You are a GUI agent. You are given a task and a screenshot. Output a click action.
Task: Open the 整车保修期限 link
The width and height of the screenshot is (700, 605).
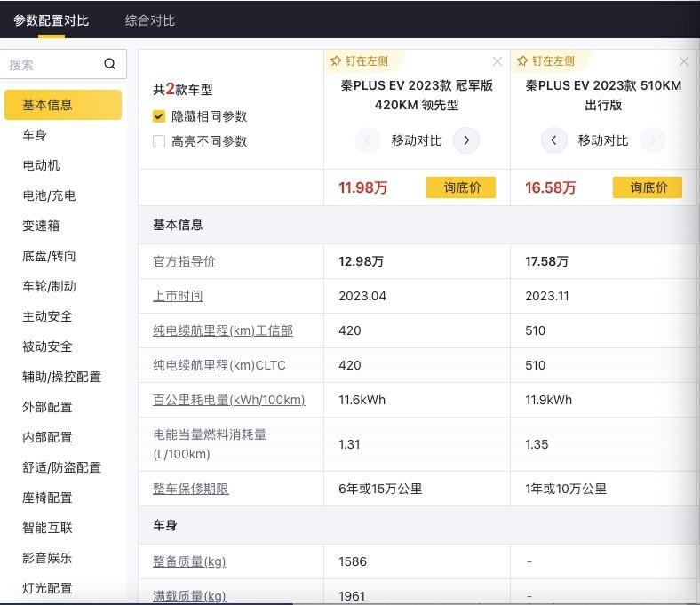tap(191, 489)
